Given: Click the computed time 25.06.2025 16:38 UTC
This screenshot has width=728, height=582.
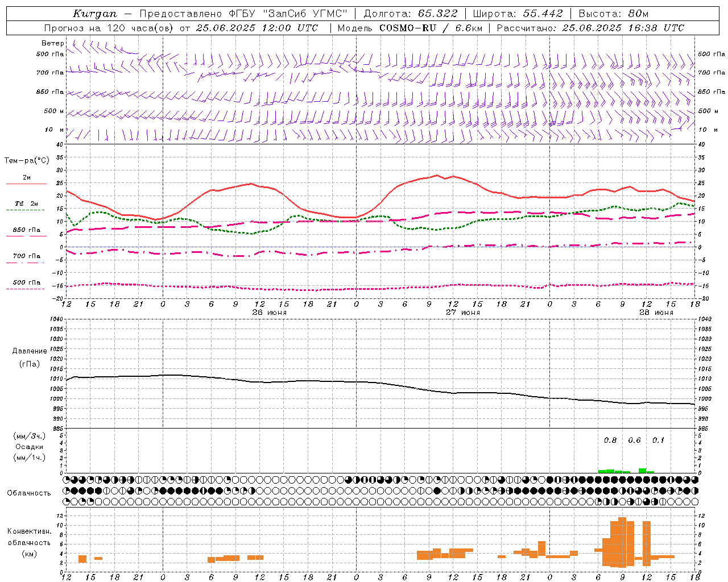Looking at the screenshot, I should click(x=623, y=28).
